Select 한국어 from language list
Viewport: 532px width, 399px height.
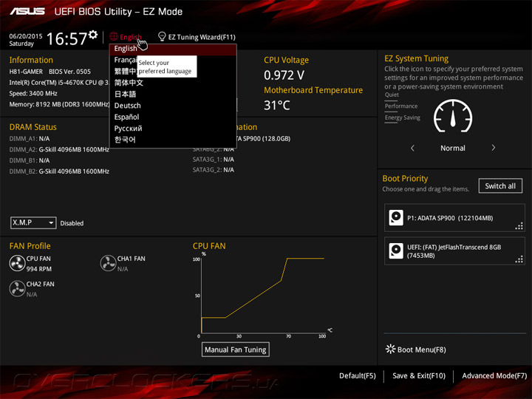[x=173, y=140]
